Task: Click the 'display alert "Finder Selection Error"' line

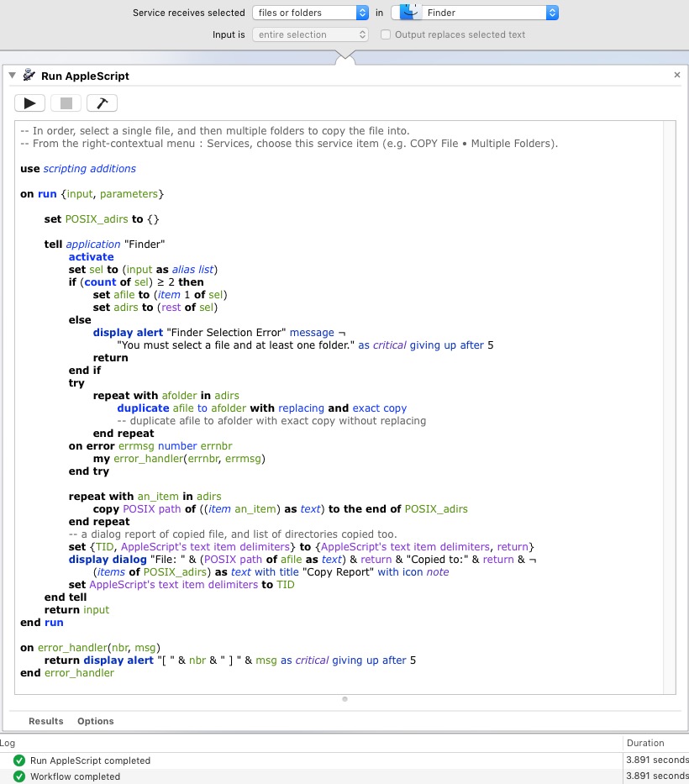Action: (219, 333)
